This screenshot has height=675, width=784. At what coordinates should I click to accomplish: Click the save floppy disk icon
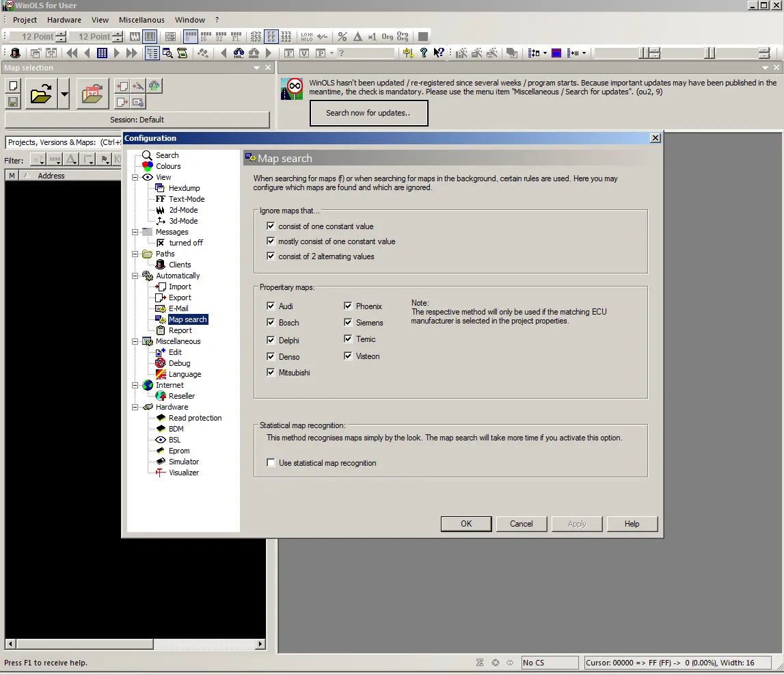point(14,102)
